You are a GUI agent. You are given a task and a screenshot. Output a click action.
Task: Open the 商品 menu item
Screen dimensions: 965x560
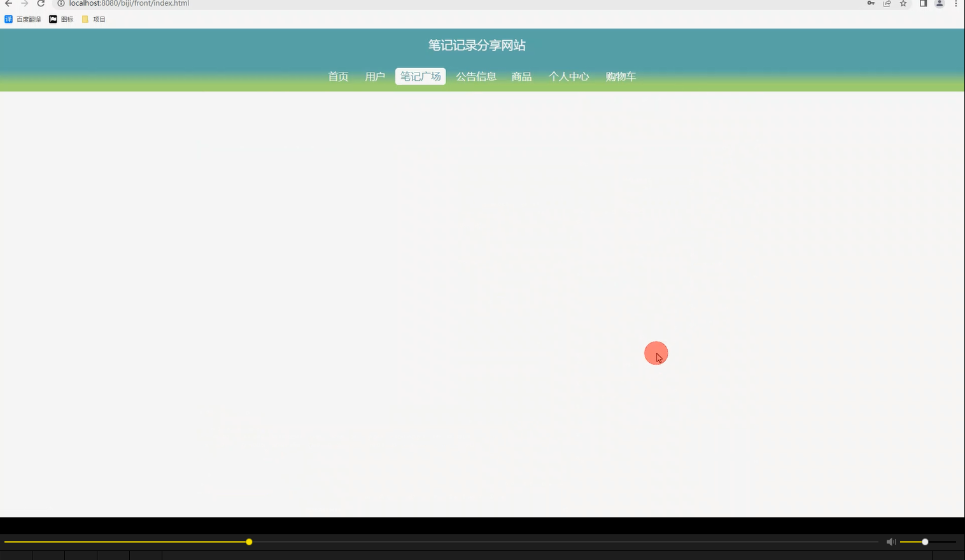coord(521,76)
